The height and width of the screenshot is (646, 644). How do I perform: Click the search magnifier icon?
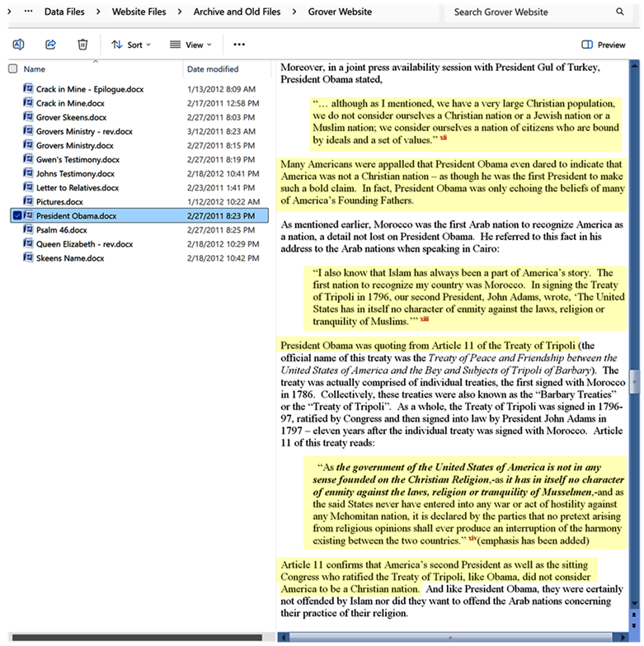point(620,12)
